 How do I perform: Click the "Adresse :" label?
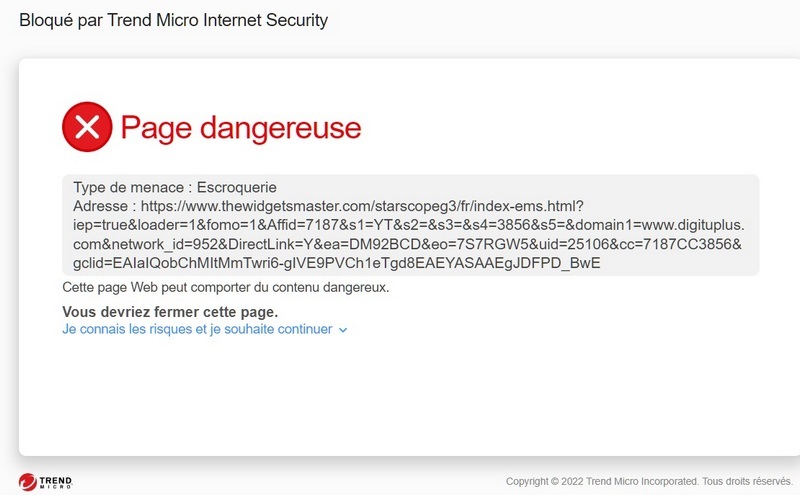click(x=102, y=206)
